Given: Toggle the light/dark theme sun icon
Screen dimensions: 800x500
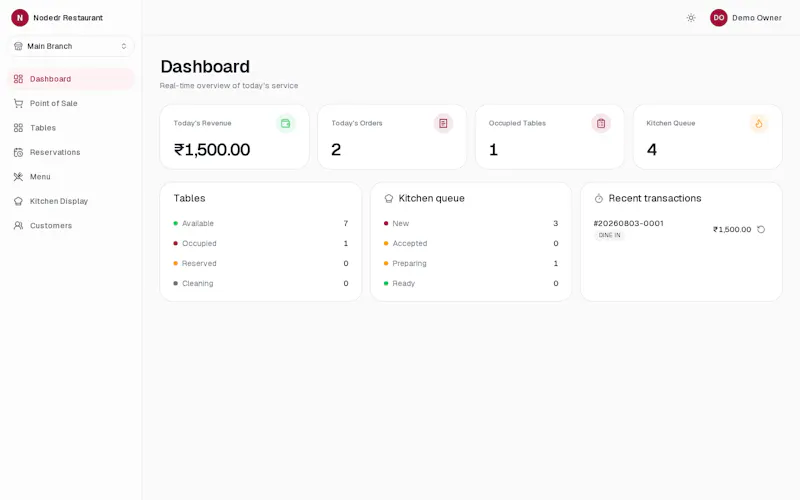Looking at the screenshot, I should 691,18.
